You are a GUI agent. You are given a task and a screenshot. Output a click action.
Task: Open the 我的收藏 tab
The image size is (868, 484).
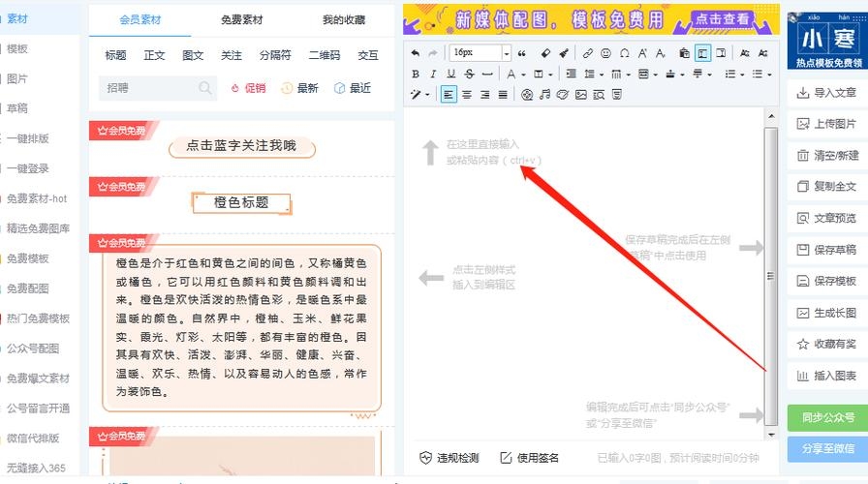(x=344, y=20)
